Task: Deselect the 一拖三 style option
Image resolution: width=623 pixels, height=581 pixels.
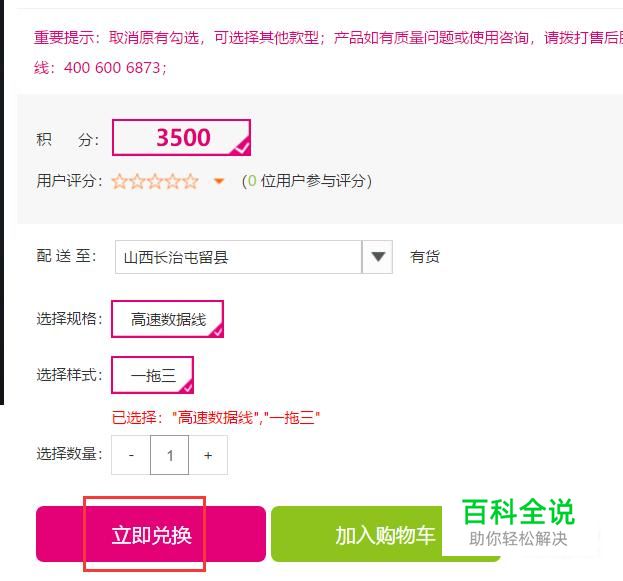Action: pos(153,375)
